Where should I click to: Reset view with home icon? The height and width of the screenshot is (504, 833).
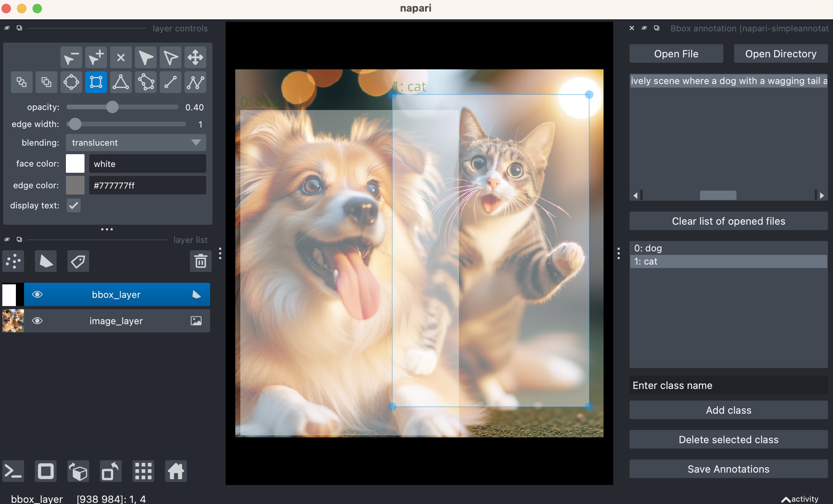tap(176, 471)
